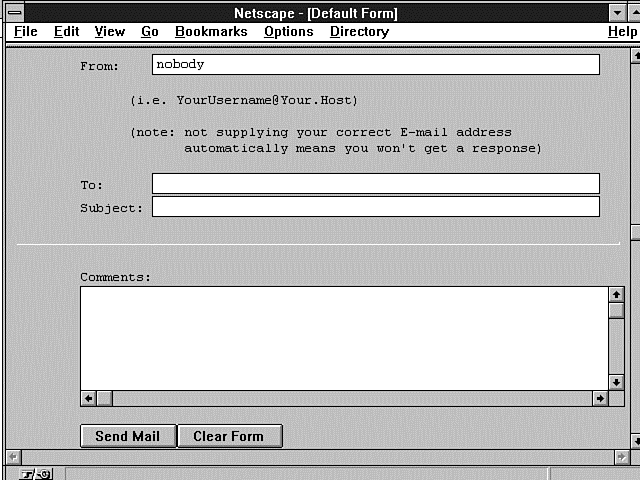
Task: Click the page vertical scrollbar thumb
Action: 634,233
